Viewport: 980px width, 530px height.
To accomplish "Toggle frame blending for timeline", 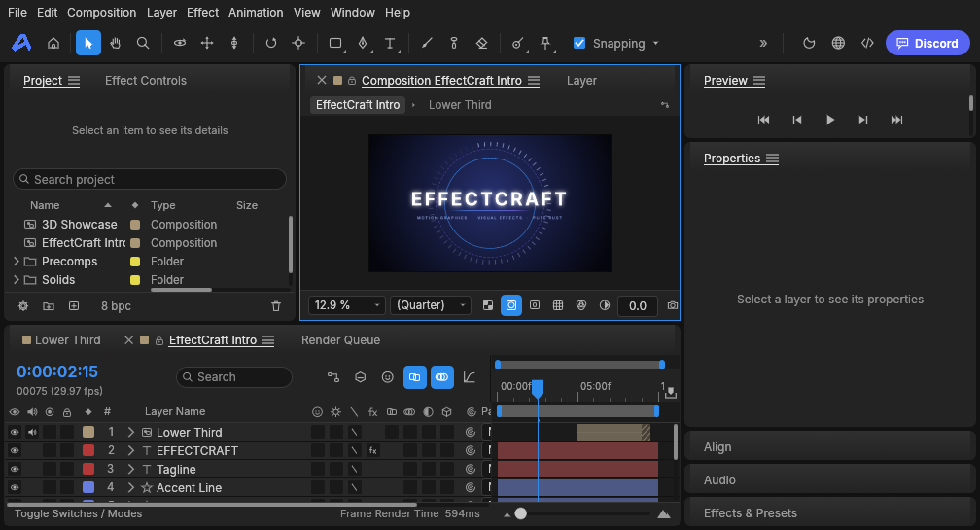I will (x=414, y=377).
